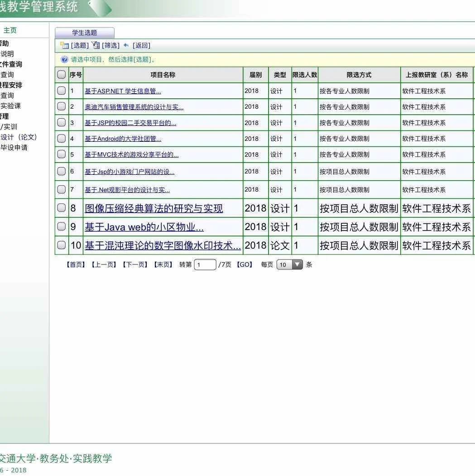Click the GO page jump button
Screen dimensions: 475x476
tap(245, 264)
